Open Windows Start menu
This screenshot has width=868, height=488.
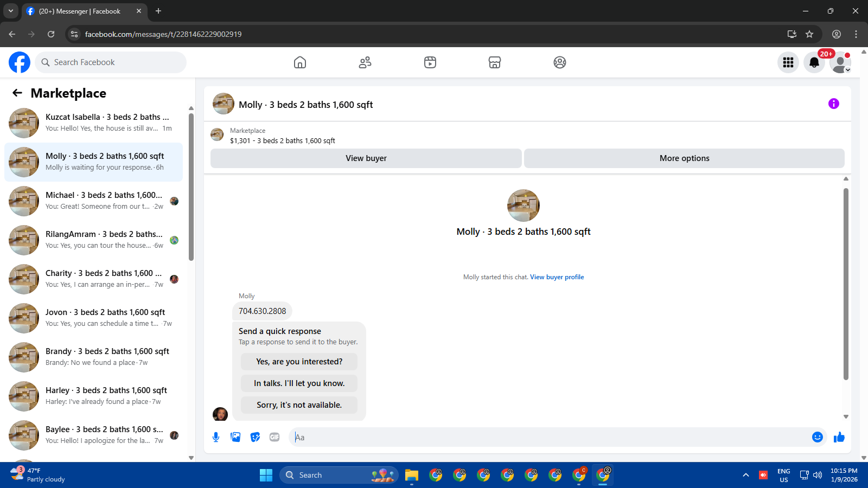(x=266, y=475)
